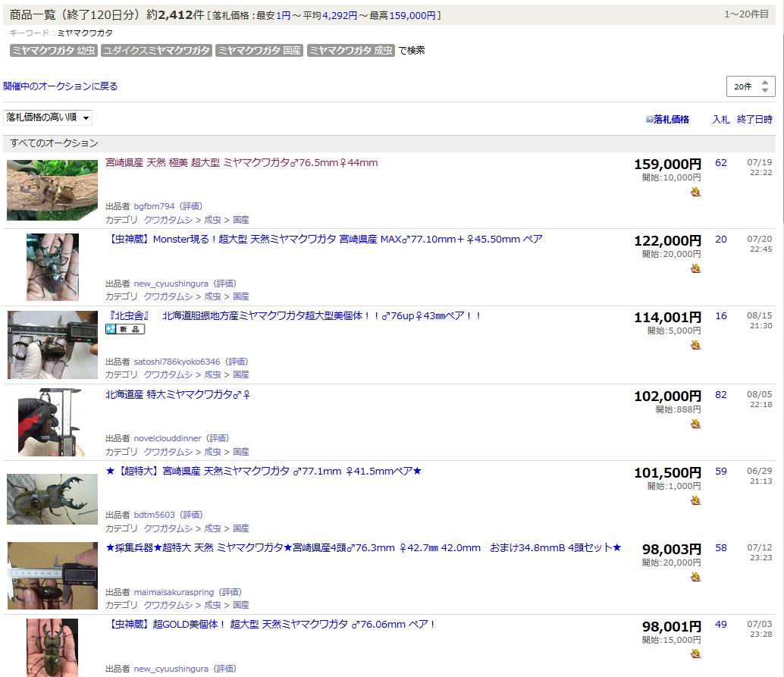Open the 宮崎県産 天然 極美 超大型 listing title
The image size is (784, 677).
[241, 163]
